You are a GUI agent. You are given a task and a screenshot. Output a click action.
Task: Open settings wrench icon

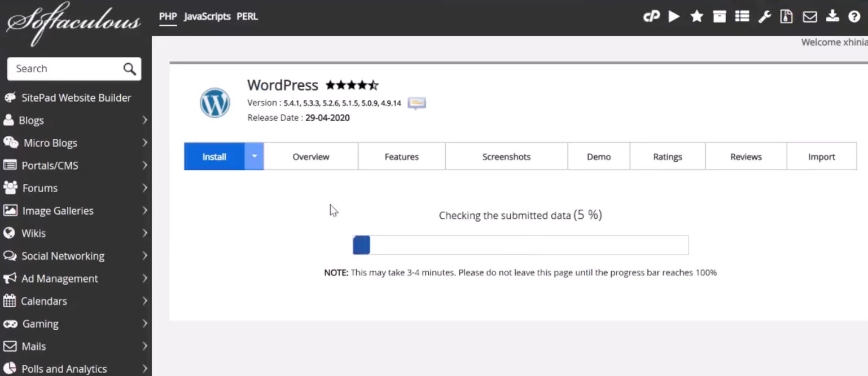(x=765, y=17)
